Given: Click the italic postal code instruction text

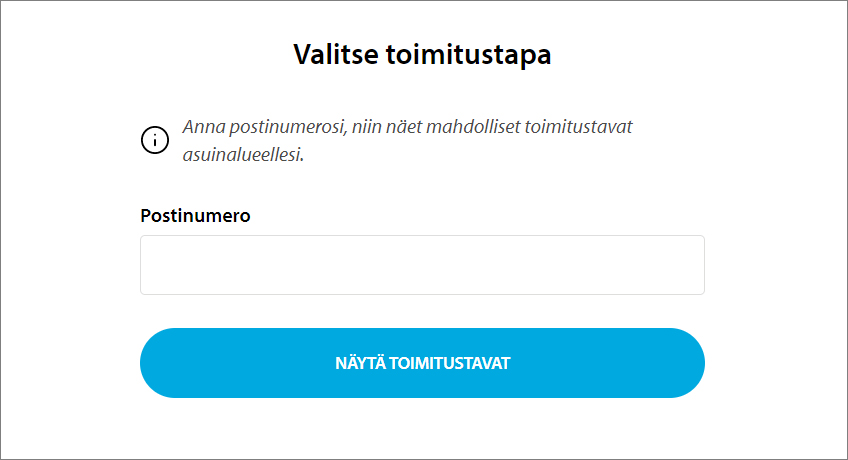Looking at the screenshot, I should [408, 141].
